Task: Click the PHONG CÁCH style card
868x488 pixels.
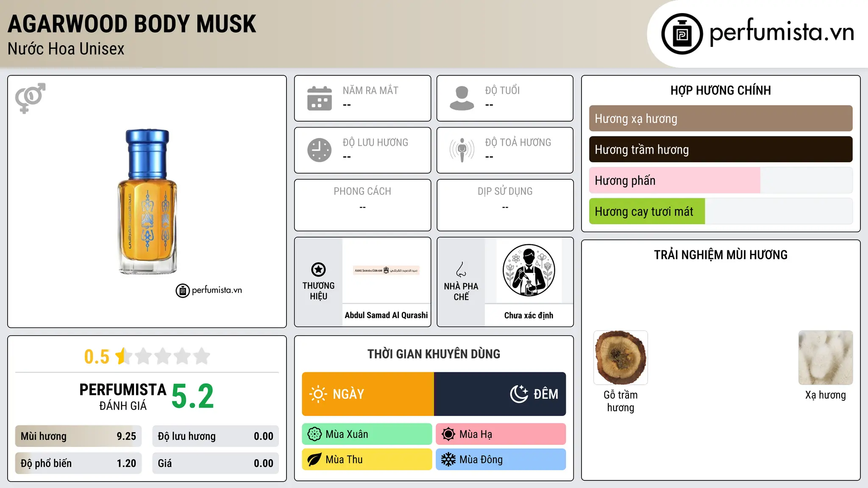Action: [x=363, y=205]
